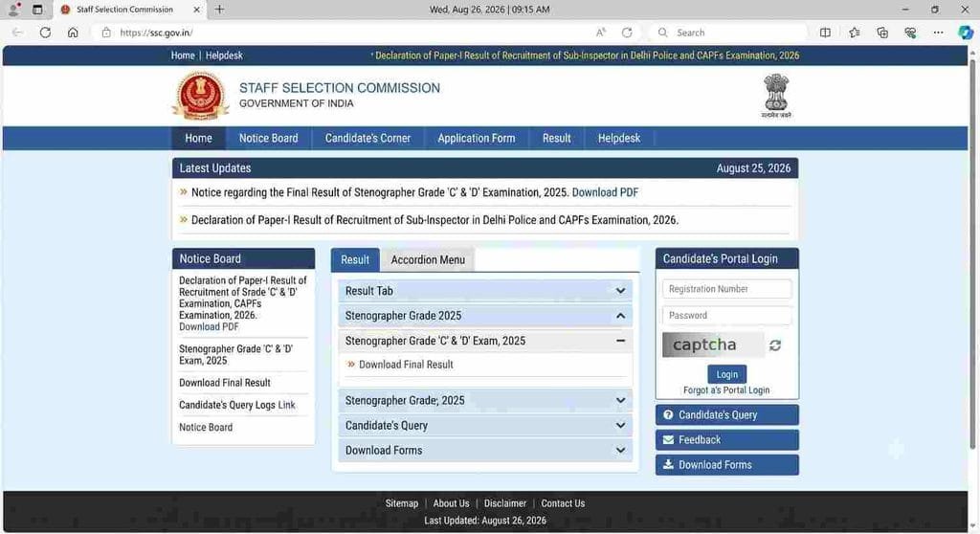Go back with the browser arrow
The width and height of the screenshot is (980, 534).
pyautogui.click(x=17, y=33)
